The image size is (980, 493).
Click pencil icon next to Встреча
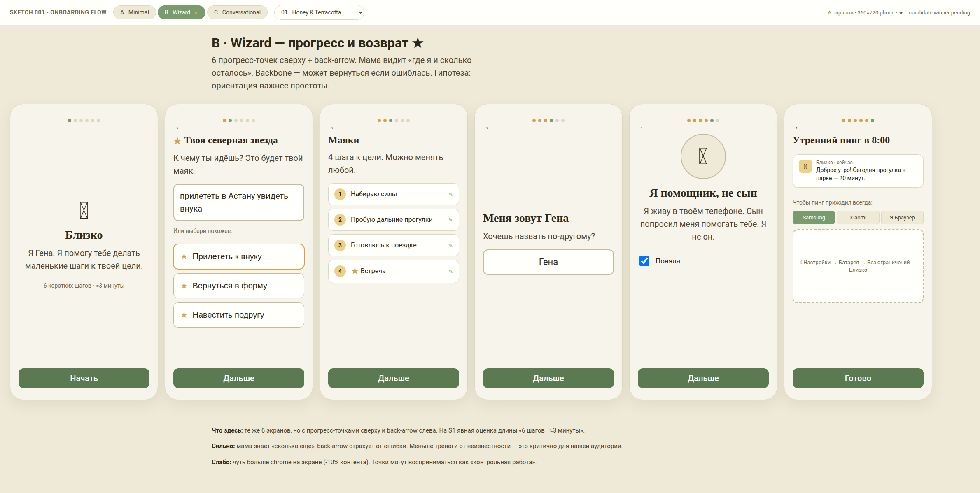pos(450,271)
